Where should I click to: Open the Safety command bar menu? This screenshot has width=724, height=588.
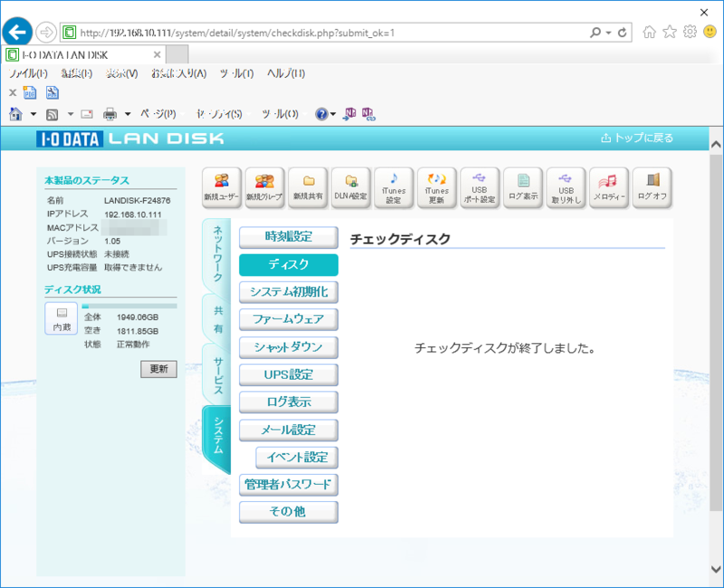tap(219, 114)
